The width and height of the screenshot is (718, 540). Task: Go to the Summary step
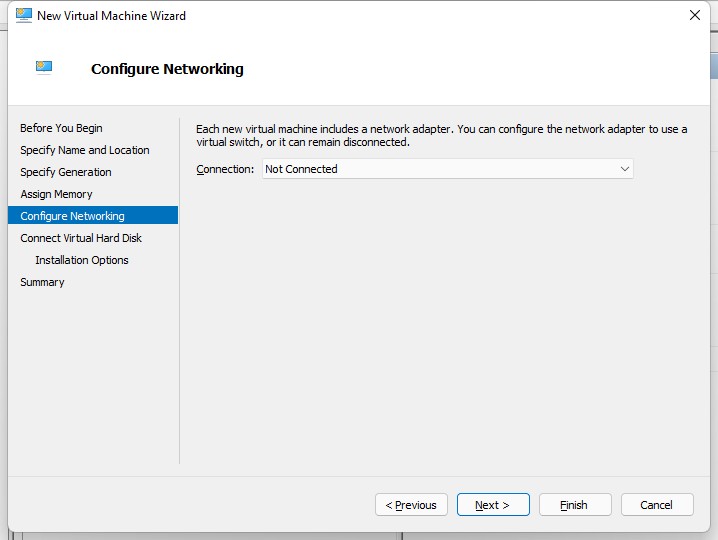[42, 282]
